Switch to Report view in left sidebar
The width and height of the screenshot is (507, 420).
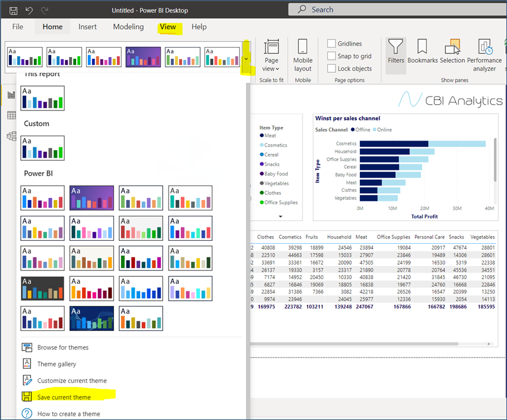(11, 95)
